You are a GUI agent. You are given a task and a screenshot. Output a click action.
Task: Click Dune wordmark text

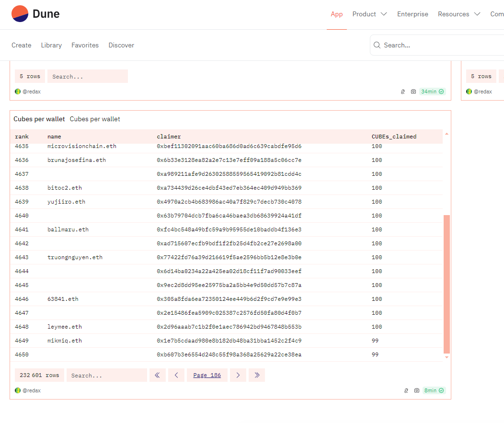pos(46,14)
